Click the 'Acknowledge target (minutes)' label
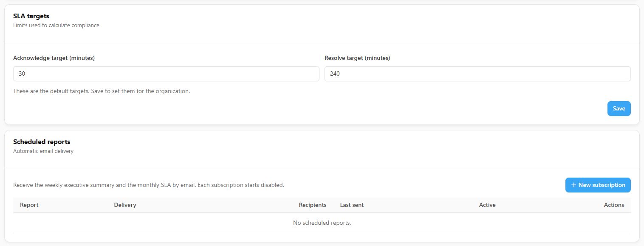The height and width of the screenshot is (246, 644). click(54, 58)
